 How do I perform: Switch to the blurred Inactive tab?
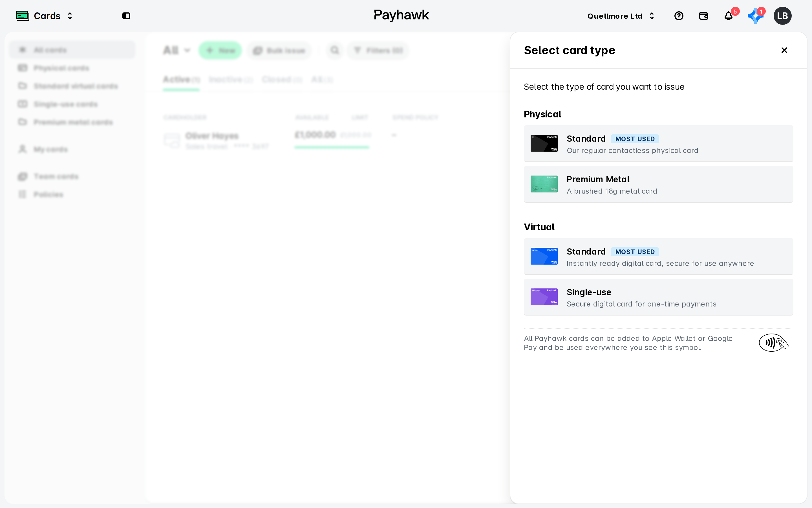(231, 80)
